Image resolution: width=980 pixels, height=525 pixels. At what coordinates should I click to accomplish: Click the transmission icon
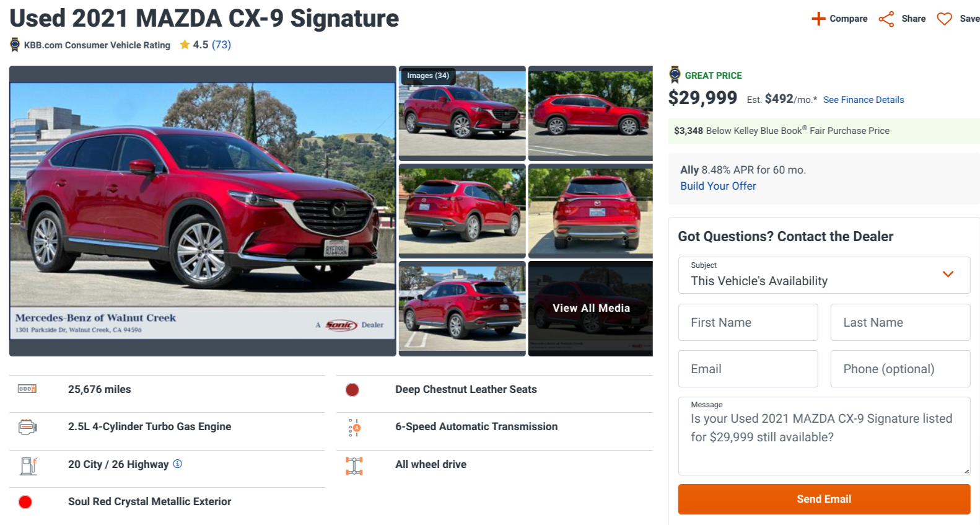[x=354, y=428]
